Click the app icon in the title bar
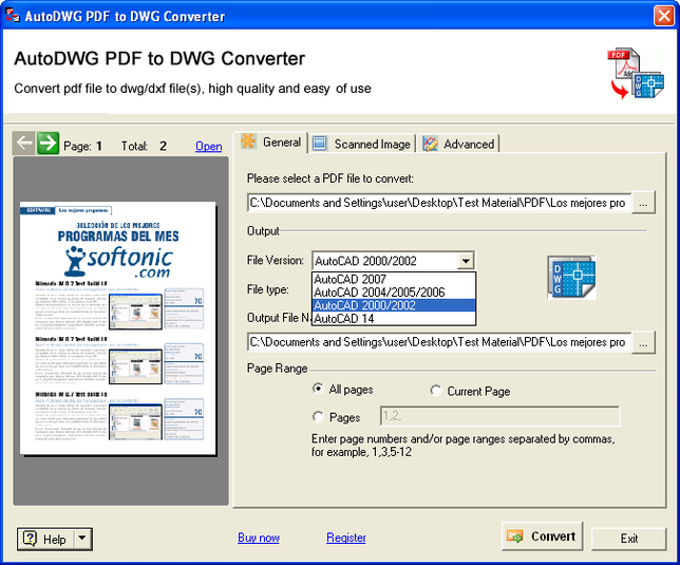The height and width of the screenshot is (565, 680). click(x=13, y=16)
